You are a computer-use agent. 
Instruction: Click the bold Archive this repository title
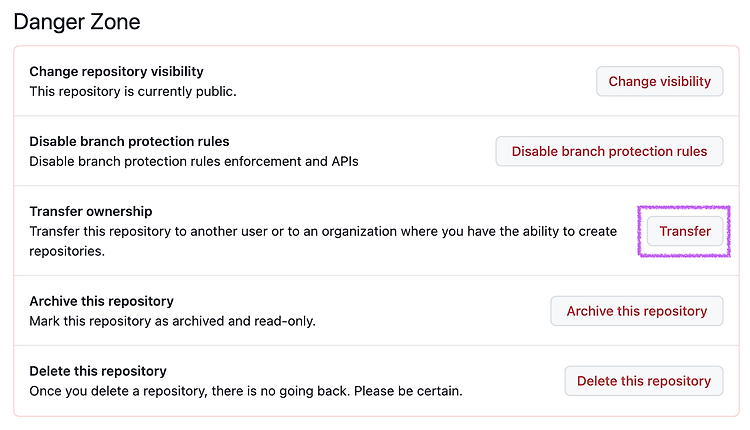(101, 301)
